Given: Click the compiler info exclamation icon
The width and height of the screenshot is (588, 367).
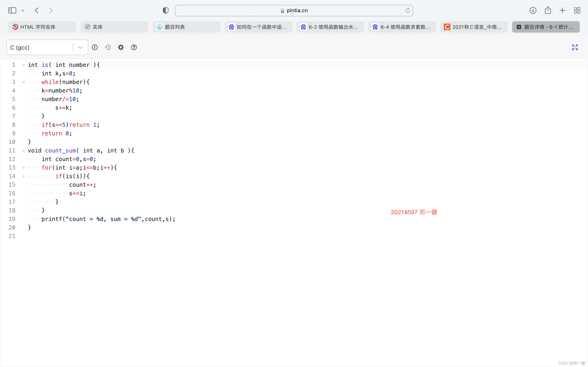Looking at the screenshot, I should point(95,47).
